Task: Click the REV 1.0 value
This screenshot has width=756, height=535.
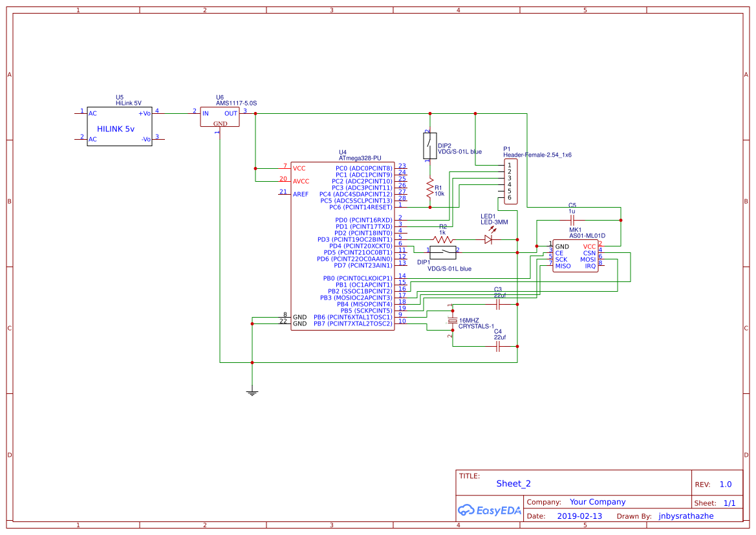Action: pos(726,483)
